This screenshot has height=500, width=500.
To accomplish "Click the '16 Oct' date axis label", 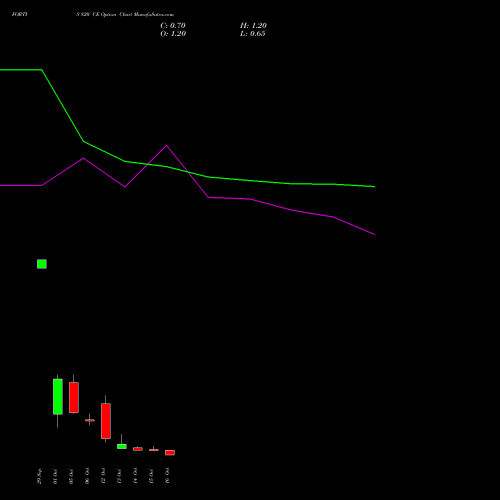I will (167, 476).
